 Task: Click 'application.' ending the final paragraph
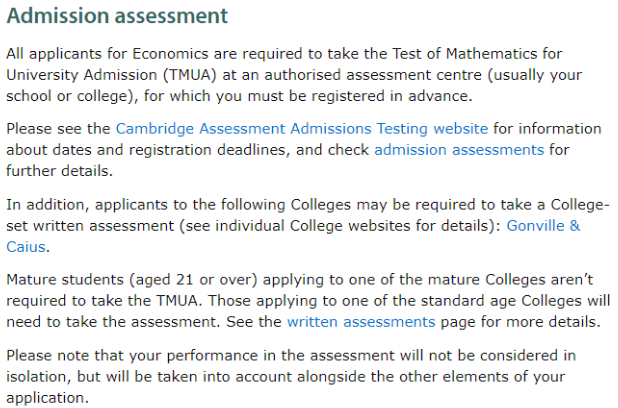point(47,398)
